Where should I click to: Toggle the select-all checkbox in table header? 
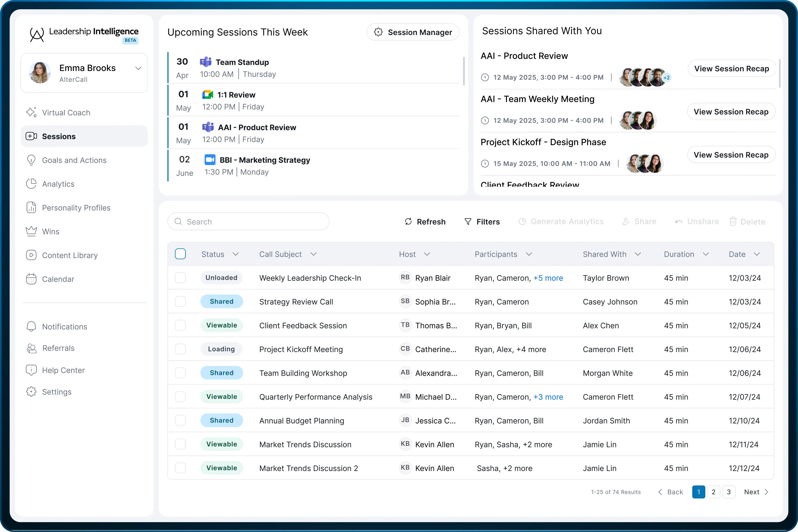click(x=180, y=254)
